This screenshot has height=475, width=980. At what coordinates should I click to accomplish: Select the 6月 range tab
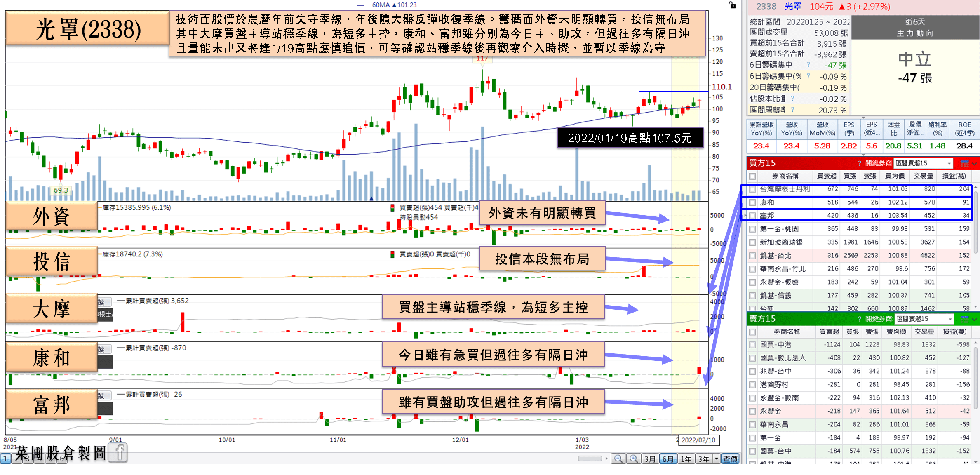point(668,459)
